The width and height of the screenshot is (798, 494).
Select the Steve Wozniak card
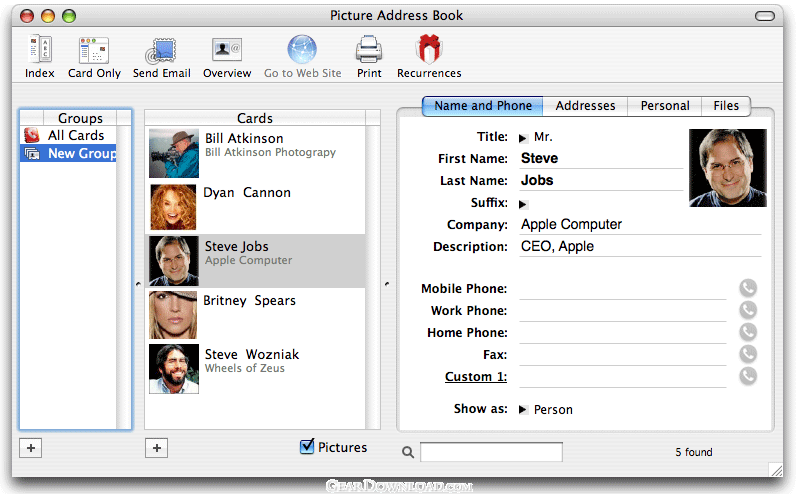click(x=256, y=368)
